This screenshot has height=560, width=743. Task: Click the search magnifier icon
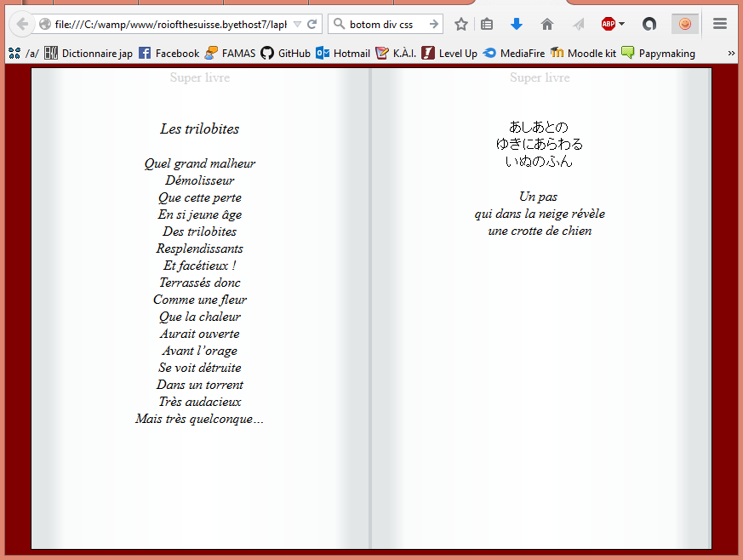pyautogui.click(x=339, y=24)
